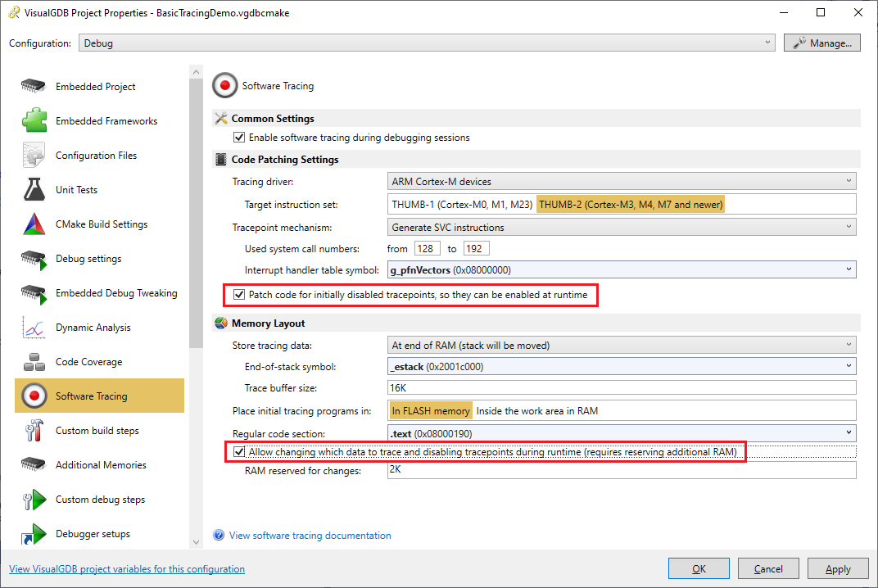
Task: Go to Debug settings page
Action: (100, 259)
